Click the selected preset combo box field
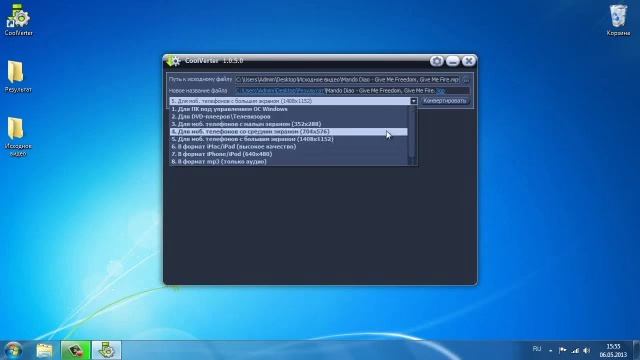 pos(289,101)
